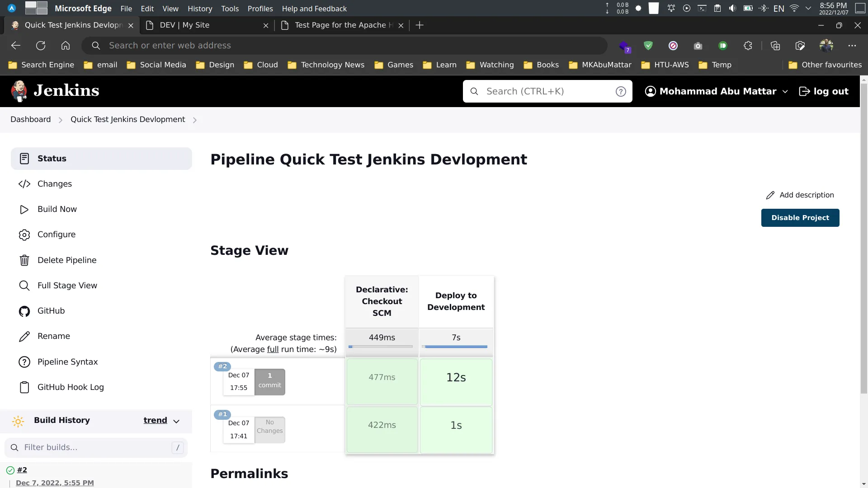Click the GitHub icon in sidebar
Viewport: 868px width, 488px height.
click(x=24, y=310)
